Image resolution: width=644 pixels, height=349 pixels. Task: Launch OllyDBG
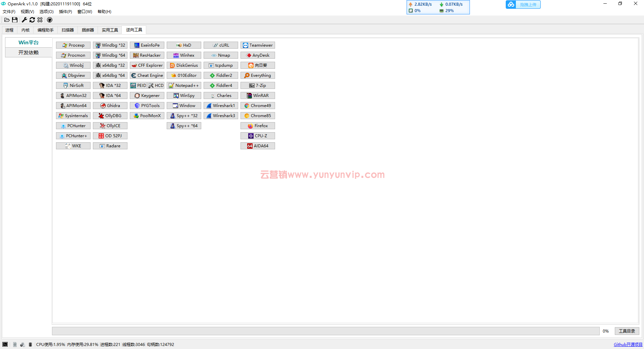click(x=110, y=116)
